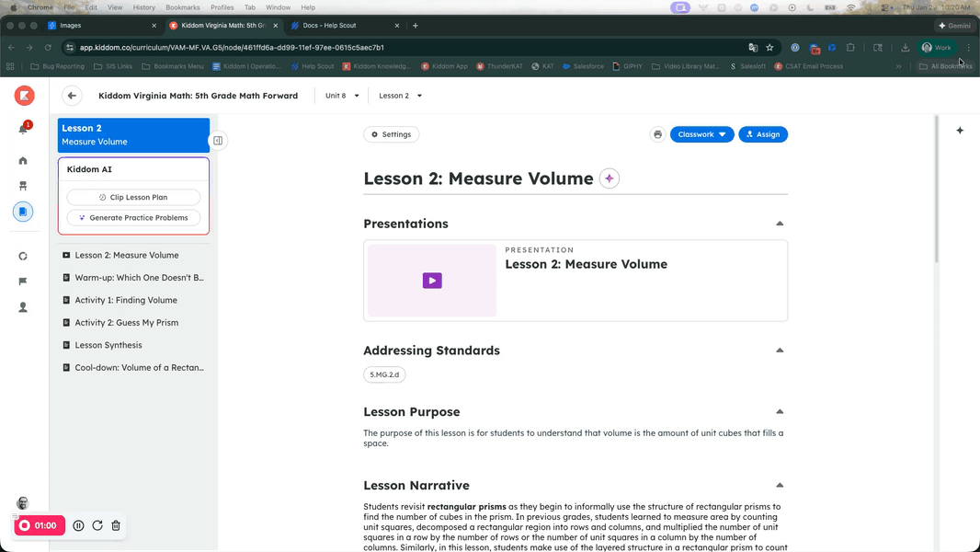Click the page vertical scrollbar
The width and height of the screenshot is (980, 552).
click(x=936, y=189)
